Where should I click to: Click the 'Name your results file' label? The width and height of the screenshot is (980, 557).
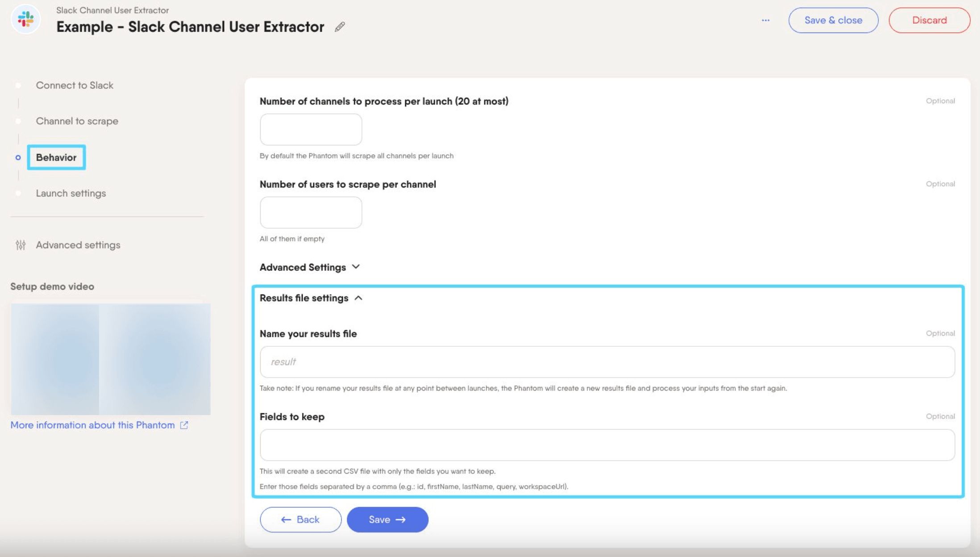[x=308, y=334]
